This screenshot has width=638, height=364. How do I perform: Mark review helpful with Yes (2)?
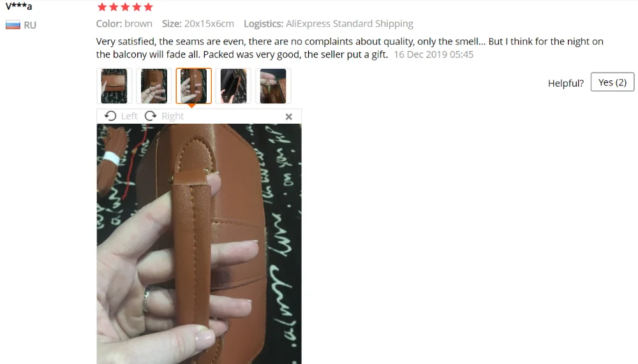[612, 82]
